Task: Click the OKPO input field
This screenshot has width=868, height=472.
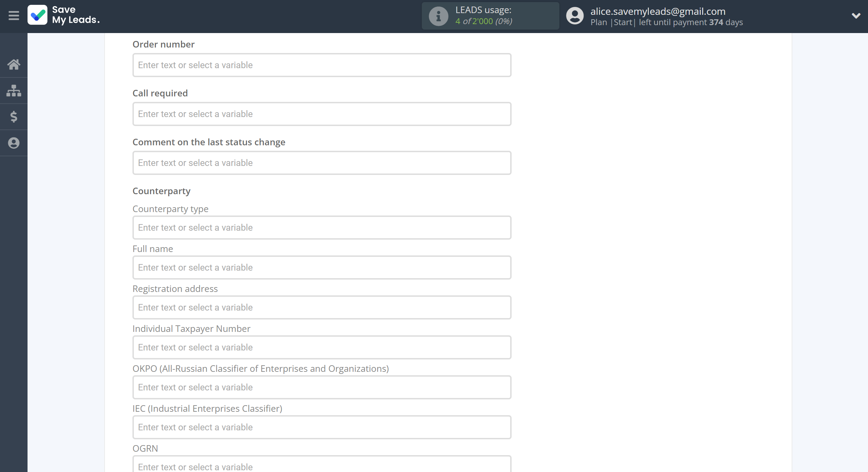Action: (x=322, y=387)
